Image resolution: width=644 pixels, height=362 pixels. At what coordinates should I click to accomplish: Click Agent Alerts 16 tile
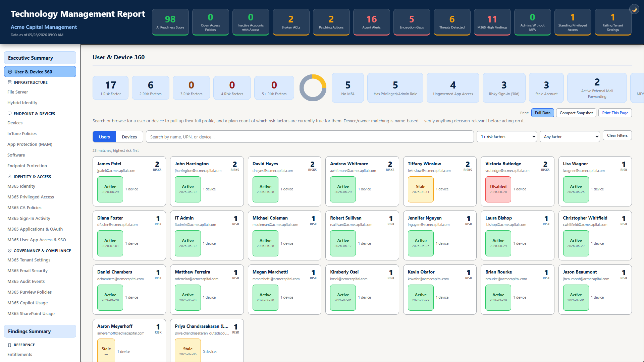(x=371, y=22)
